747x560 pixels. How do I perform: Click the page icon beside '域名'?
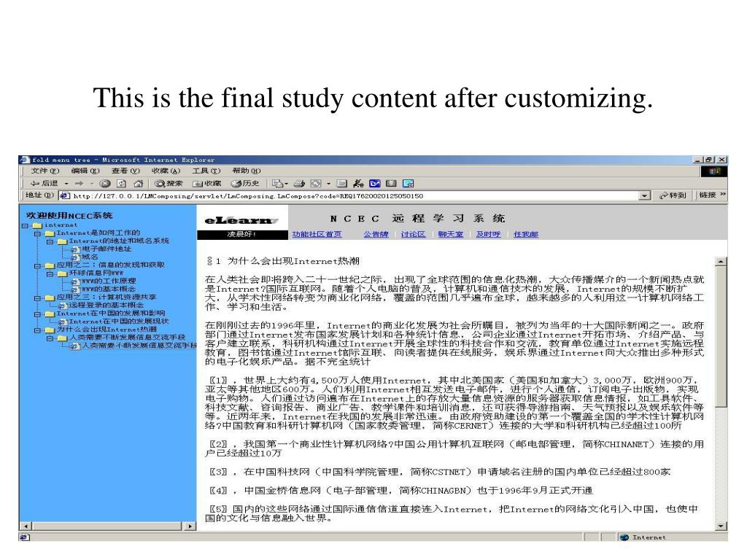(75, 257)
